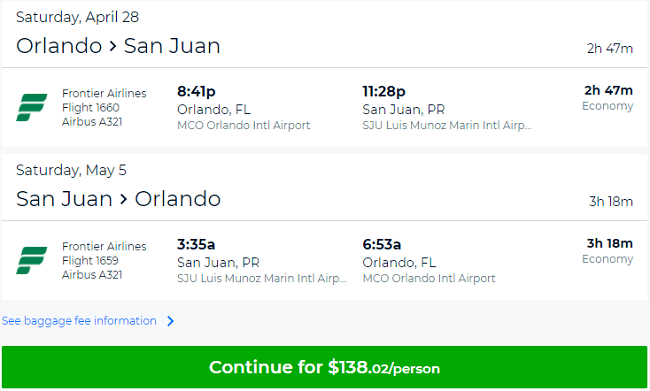
Task: Click the Orlando › San Juan route heading
Action: pyautogui.click(x=118, y=46)
